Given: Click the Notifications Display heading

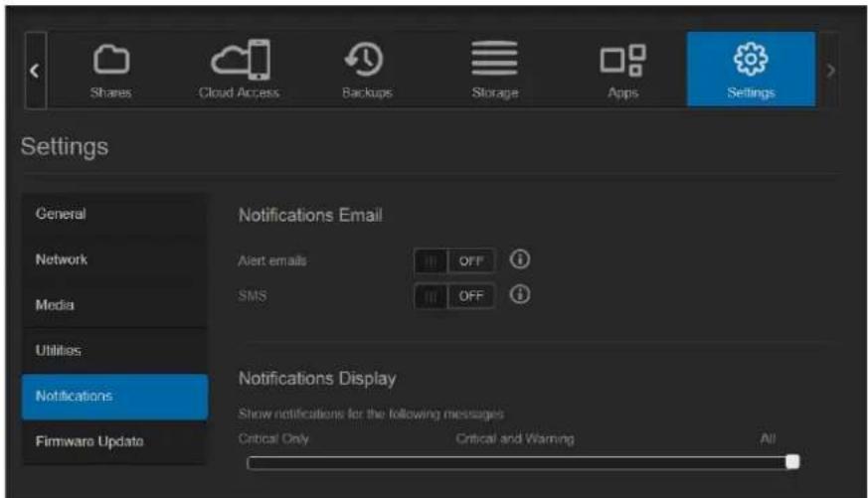Looking at the screenshot, I should tap(317, 379).
